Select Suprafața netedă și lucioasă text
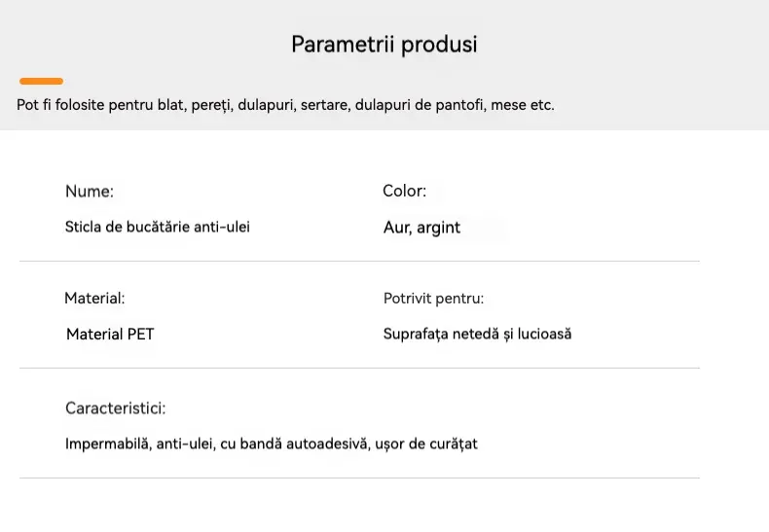769x532 pixels. 477,335
